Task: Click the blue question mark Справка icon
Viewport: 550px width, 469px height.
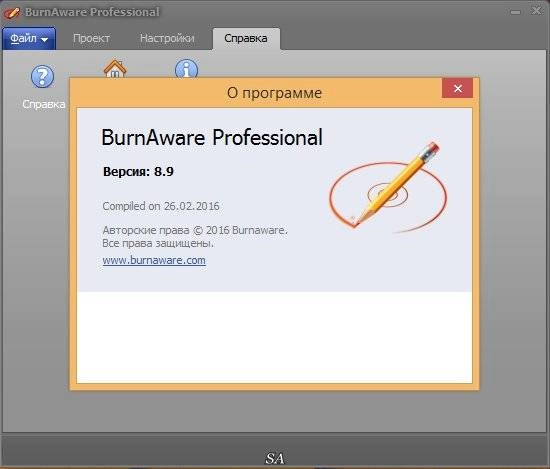Action: click(x=42, y=76)
